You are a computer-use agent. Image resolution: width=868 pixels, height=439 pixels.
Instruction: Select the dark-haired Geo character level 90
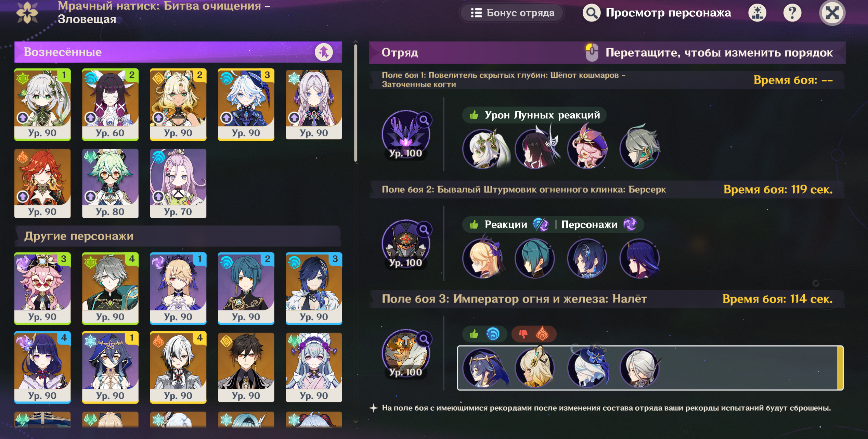(x=246, y=367)
